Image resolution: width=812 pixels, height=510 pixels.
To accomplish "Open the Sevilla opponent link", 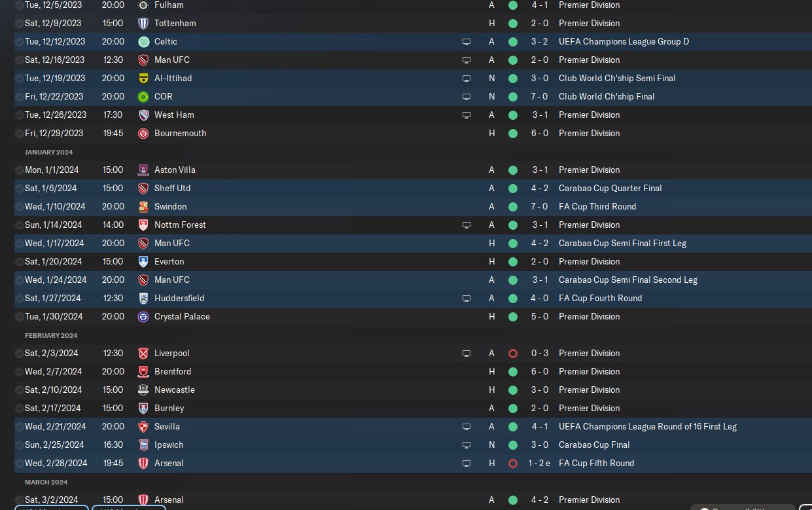I will click(167, 426).
